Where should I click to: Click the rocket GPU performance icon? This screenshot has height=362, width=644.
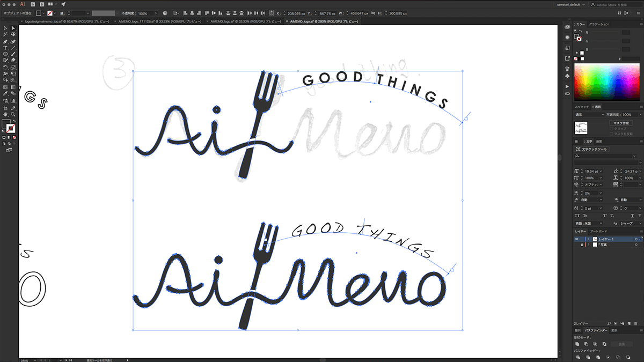[63, 4]
